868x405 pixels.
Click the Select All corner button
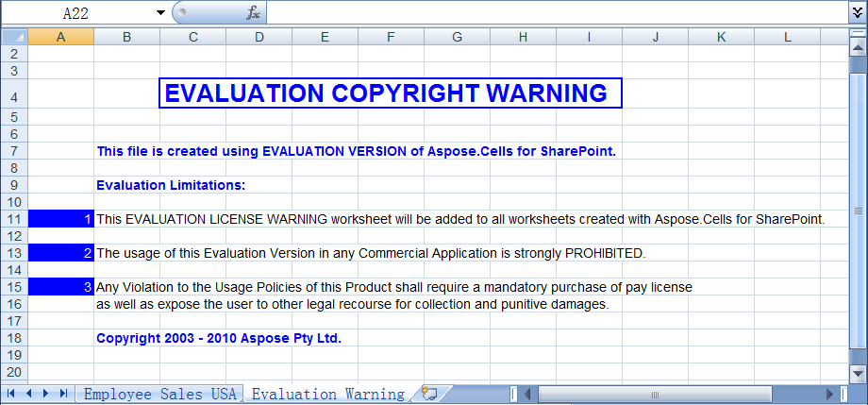point(14,37)
